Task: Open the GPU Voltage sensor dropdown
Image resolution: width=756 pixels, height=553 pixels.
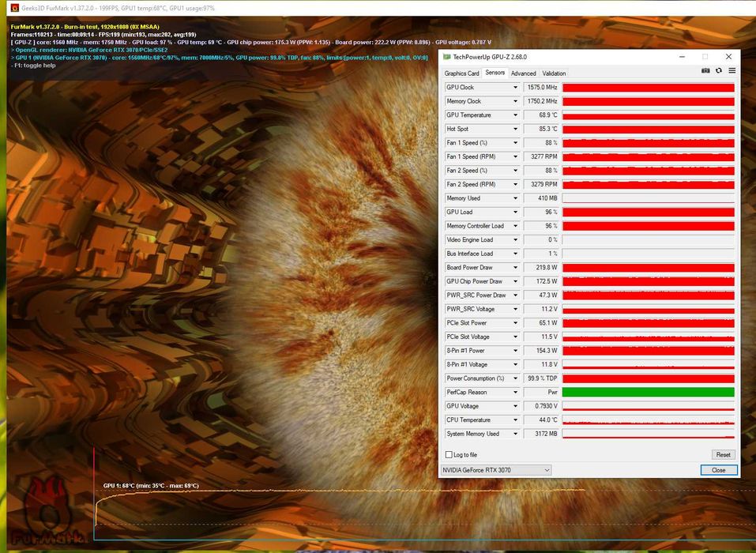Action: [x=515, y=406]
